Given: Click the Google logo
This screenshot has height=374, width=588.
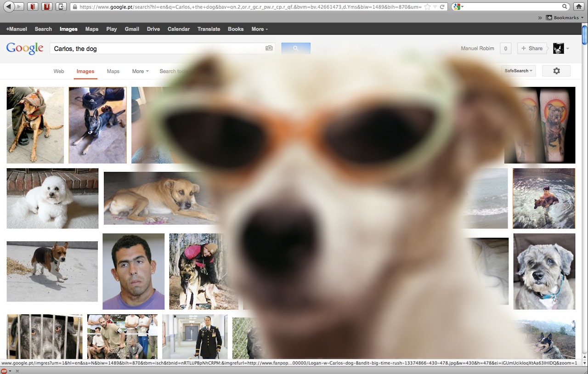Looking at the screenshot, I should point(25,48).
